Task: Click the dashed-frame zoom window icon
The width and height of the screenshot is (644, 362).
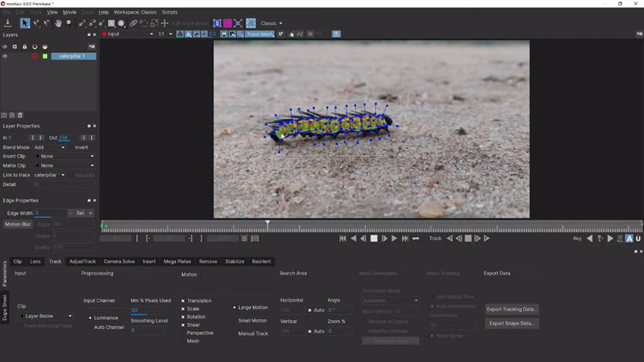Action: pyautogui.click(x=251, y=23)
